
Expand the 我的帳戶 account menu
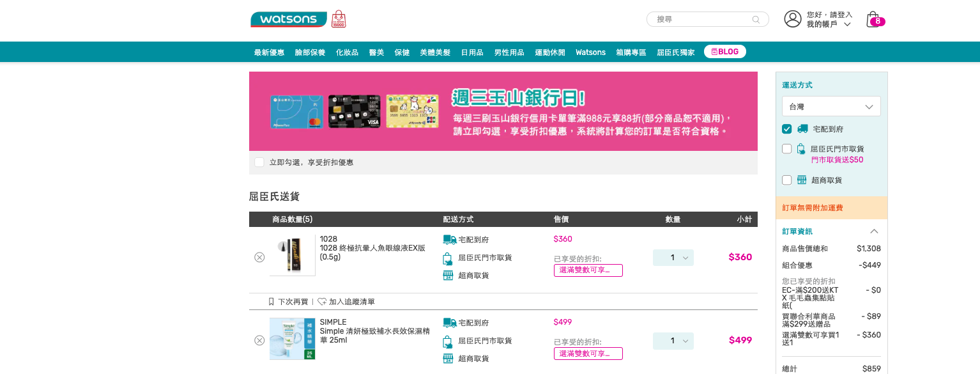(829, 24)
